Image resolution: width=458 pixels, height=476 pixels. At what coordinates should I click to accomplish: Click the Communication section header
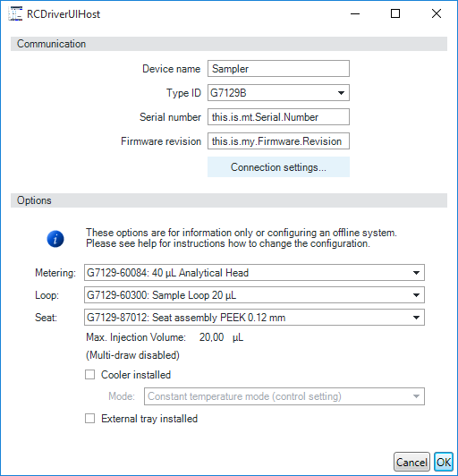pos(229,44)
